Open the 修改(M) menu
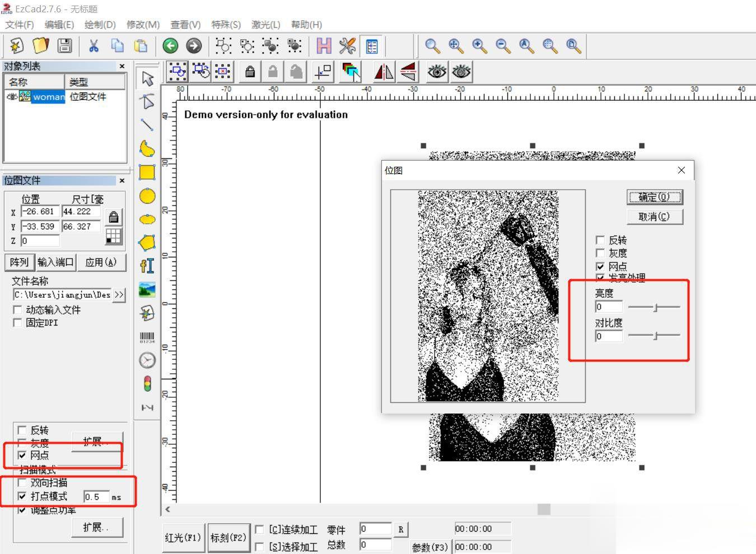The image size is (756, 554). (x=143, y=25)
